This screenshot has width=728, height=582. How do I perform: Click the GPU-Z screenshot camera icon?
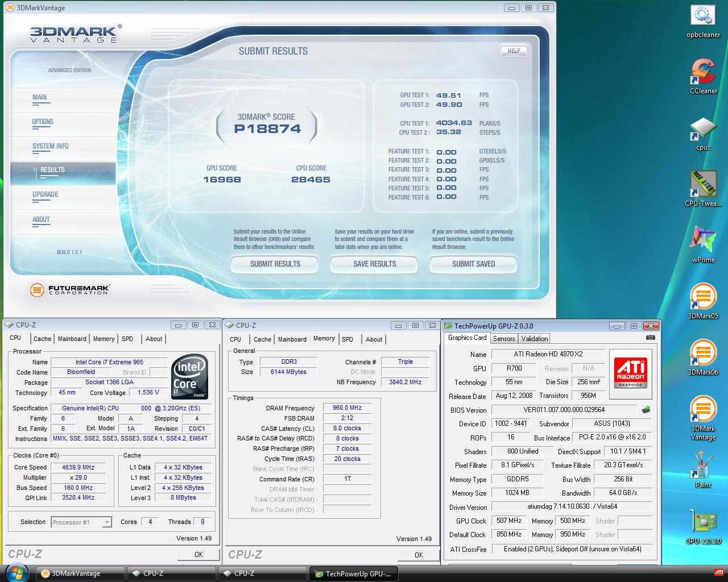(650, 338)
